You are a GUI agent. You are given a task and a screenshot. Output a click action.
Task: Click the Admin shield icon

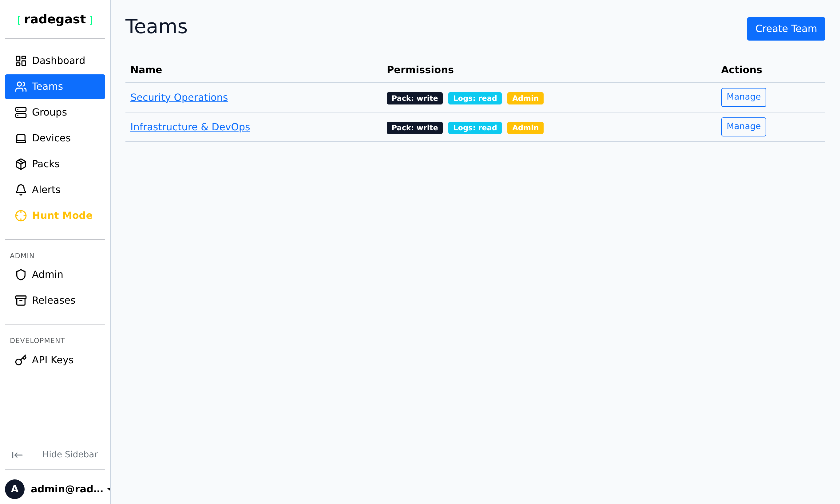coord(21,274)
